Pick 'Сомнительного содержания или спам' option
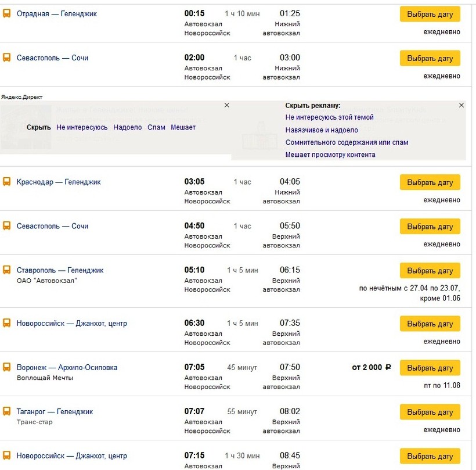The height and width of the screenshot is (470, 476). coord(347,142)
